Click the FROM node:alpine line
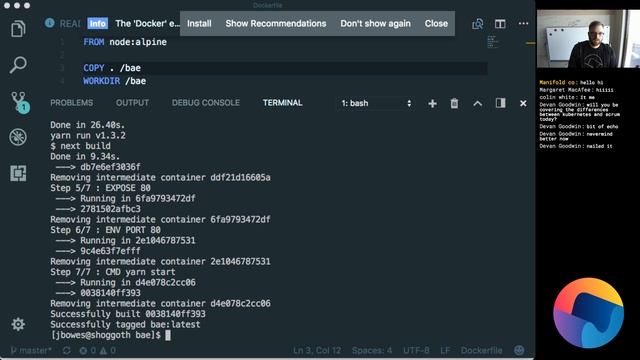Screen dimensions: 640x360 [x=125, y=42]
